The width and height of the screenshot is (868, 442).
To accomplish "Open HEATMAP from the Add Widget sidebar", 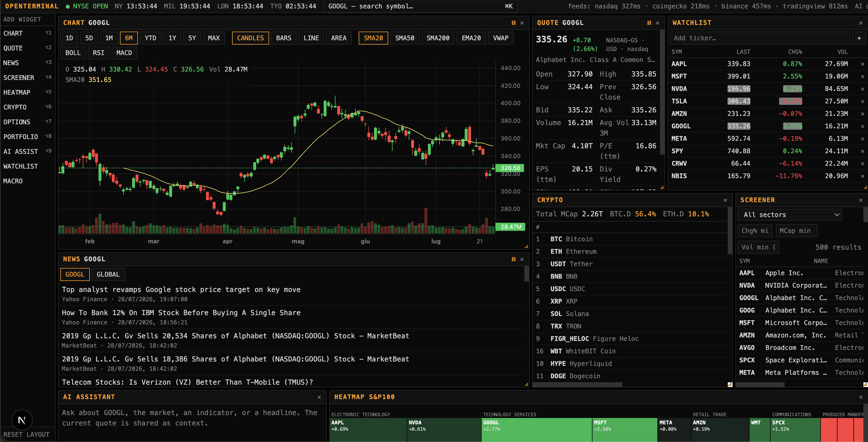I will [27, 92].
